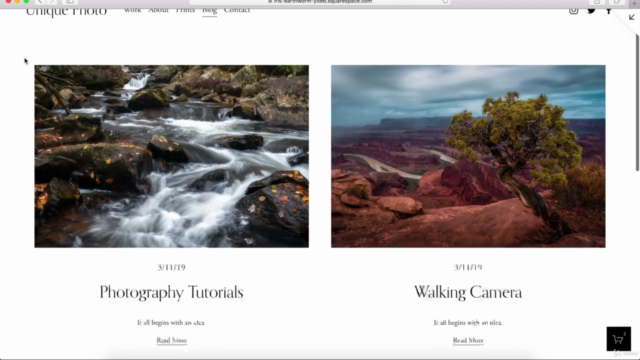This screenshot has width=640, height=360.
Task: Click Read More under Photography Tutorials
Action: pyautogui.click(x=171, y=340)
